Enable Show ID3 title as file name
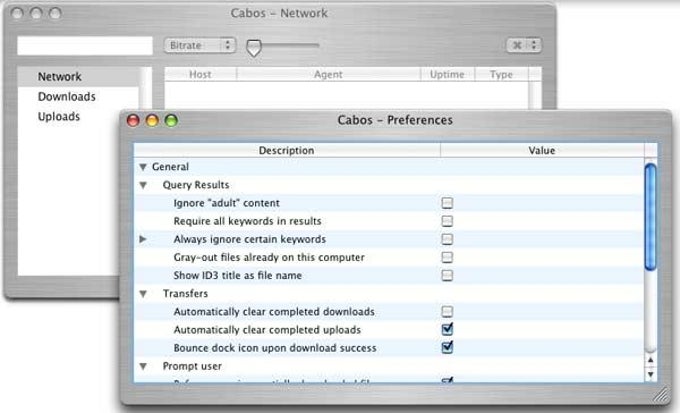 447,275
